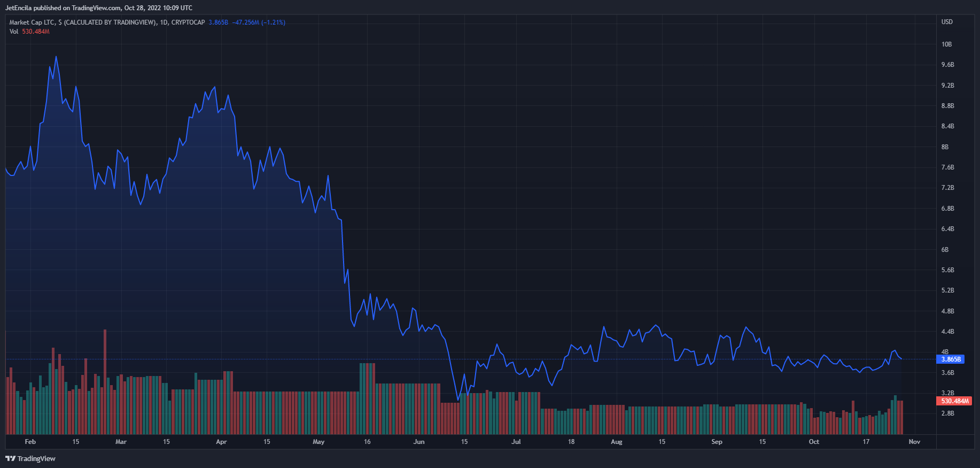Click the 8.8B price axis label

point(947,106)
